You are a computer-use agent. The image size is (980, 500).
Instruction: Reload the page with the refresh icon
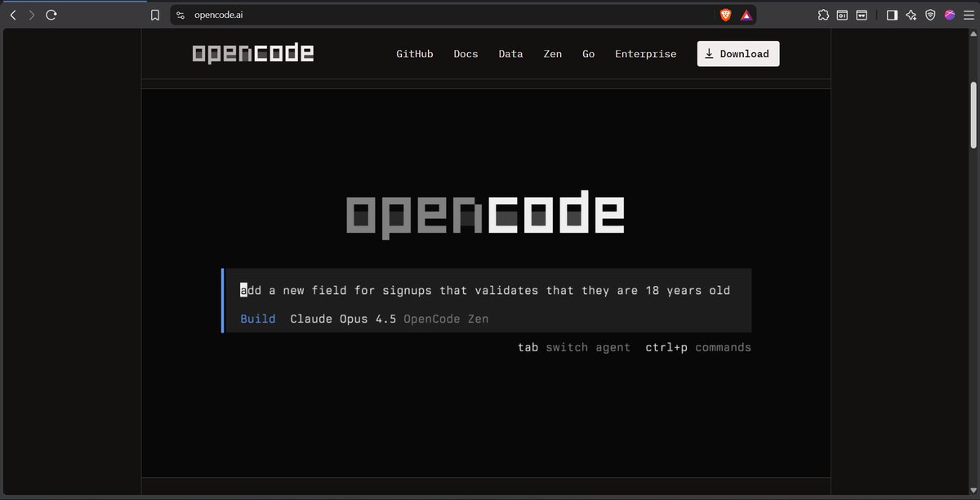pyautogui.click(x=51, y=15)
